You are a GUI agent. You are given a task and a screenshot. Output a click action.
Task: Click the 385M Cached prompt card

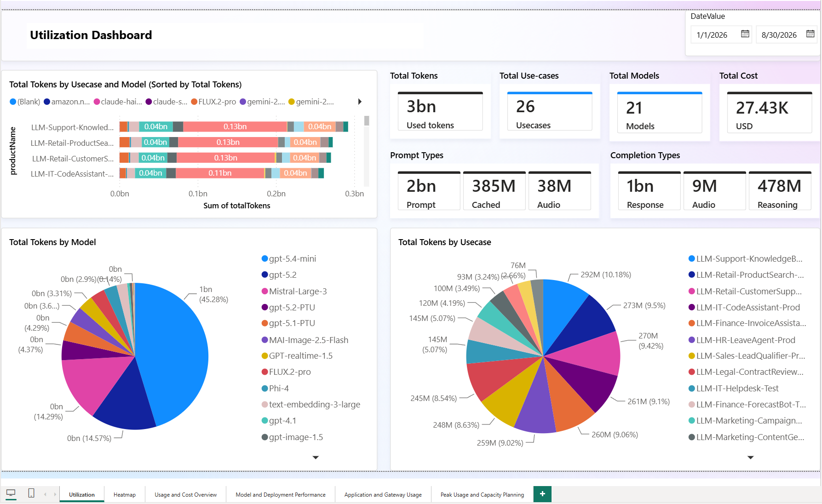[x=494, y=191]
